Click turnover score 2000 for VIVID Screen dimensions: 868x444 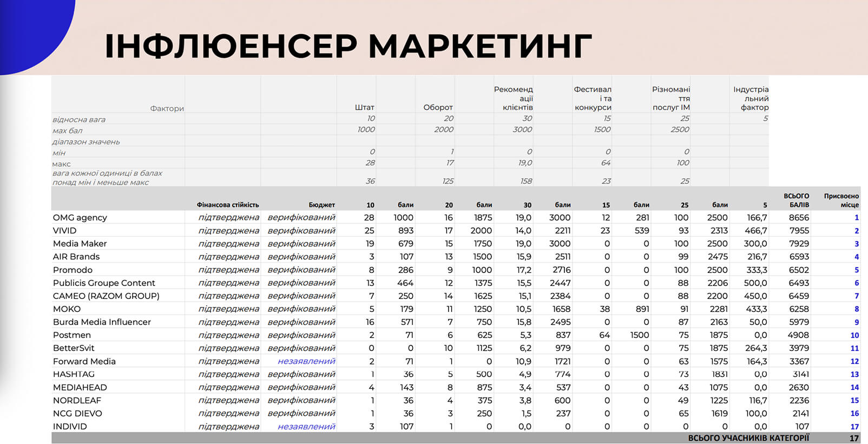click(481, 231)
